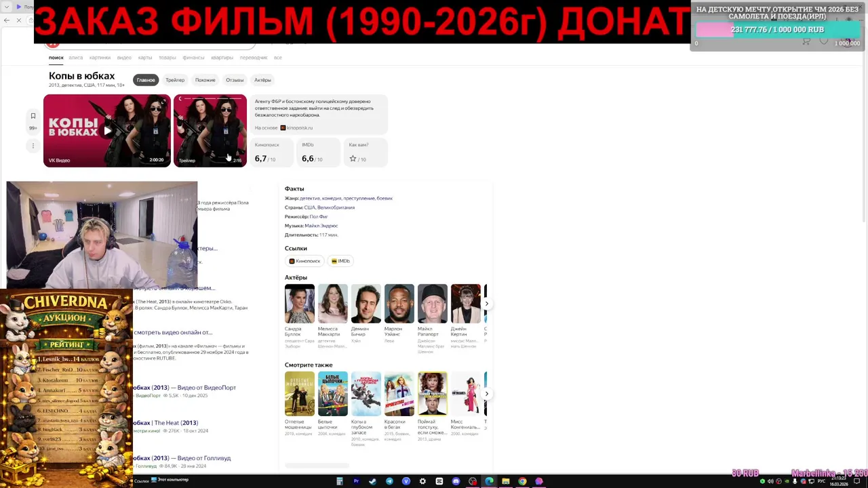Open Сандра Буллок actor photo
Image resolution: width=868 pixels, height=488 pixels.
coord(299,304)
